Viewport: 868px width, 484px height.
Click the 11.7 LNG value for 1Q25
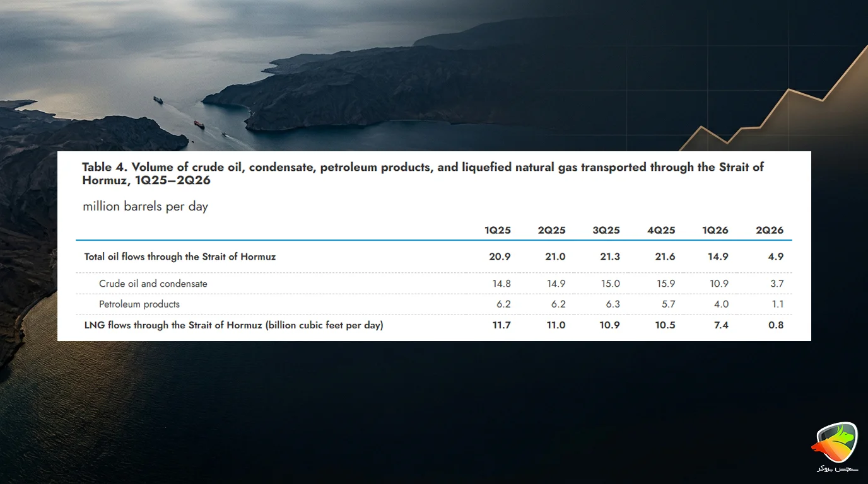501,325
